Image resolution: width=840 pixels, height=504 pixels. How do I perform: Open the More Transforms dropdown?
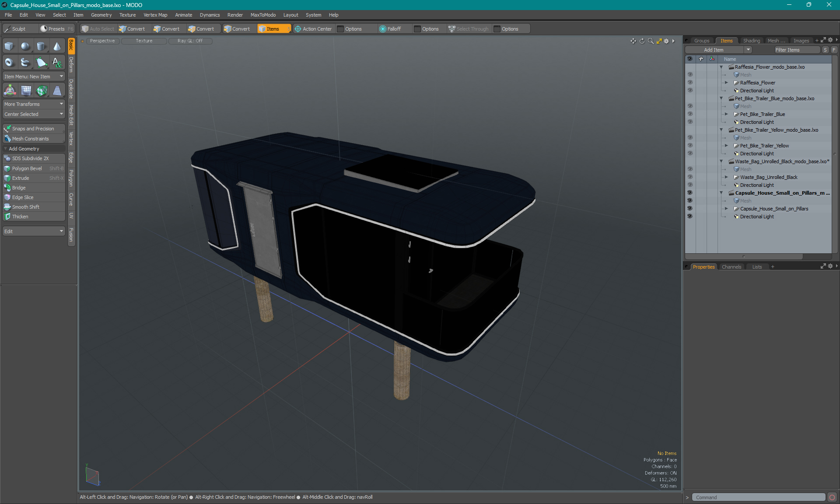[34, 104]
